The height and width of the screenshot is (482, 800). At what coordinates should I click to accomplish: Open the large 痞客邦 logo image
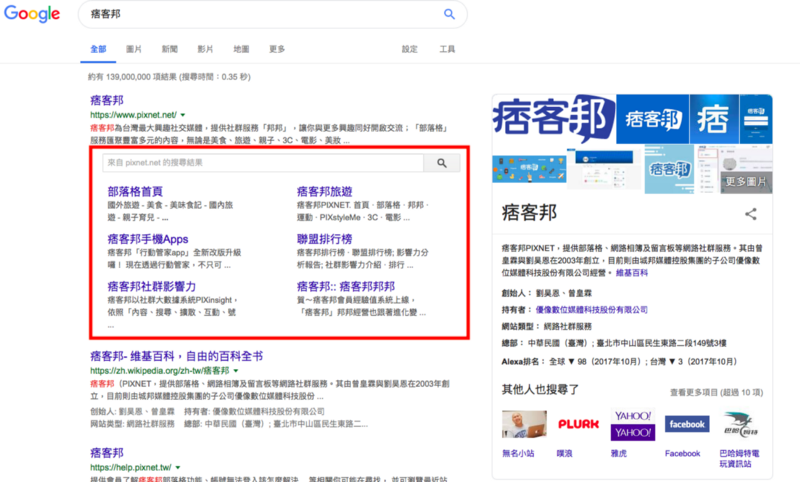pyautogui.click(x=554, y=118)
